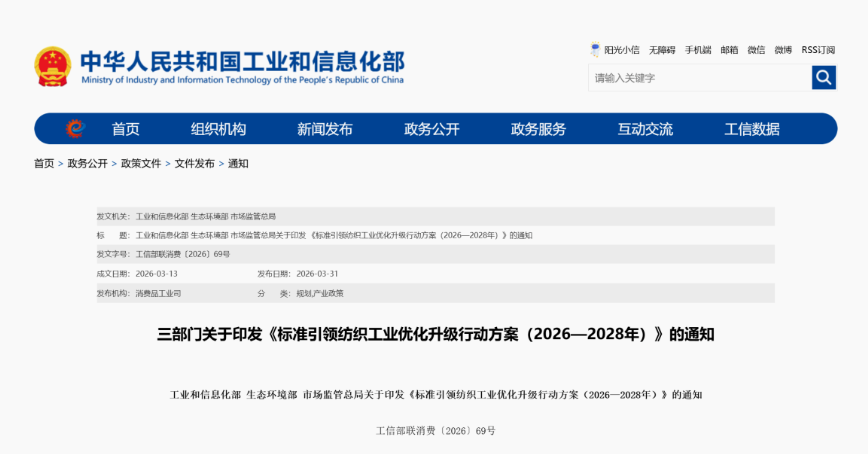The height and width of the screenshot is (454, 868).
Task: Open the 微博 link in header
Action: 782,49
